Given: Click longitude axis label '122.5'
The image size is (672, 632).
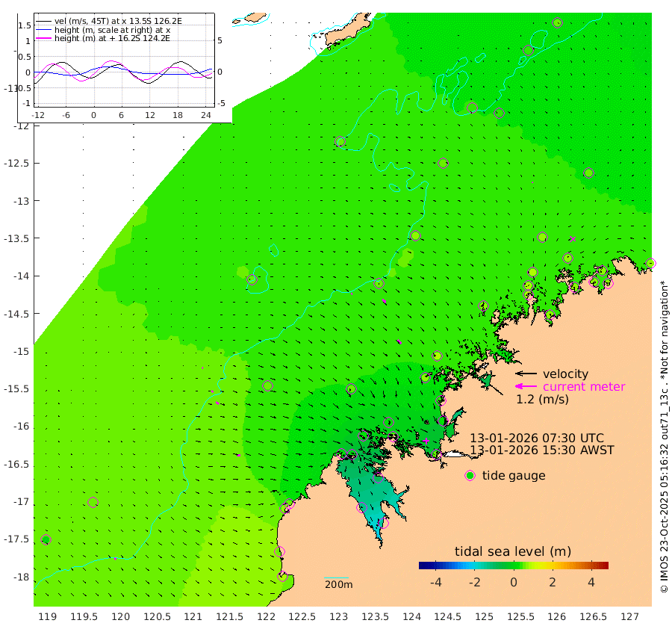Looking at the screenshot, I should point(302,617).
